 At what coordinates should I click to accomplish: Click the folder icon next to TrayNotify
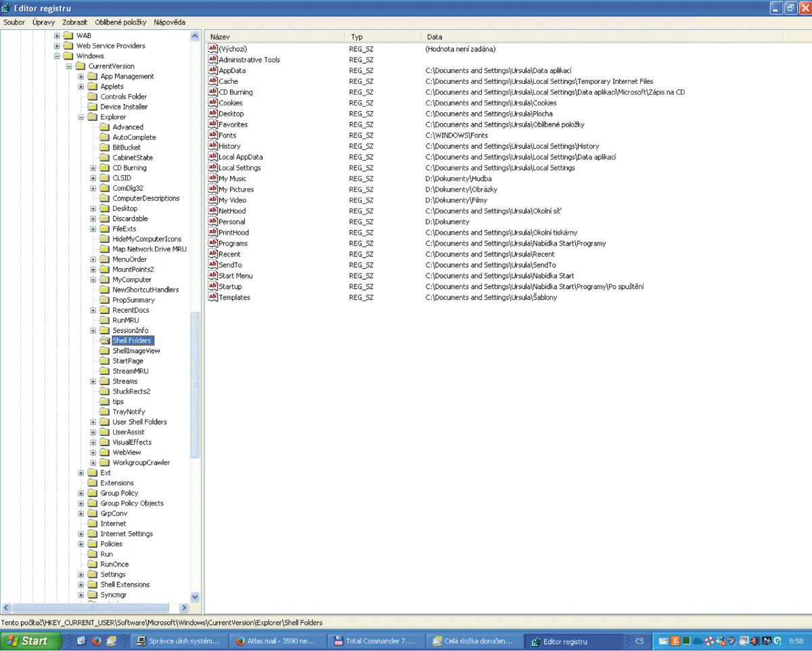[105, 411]
